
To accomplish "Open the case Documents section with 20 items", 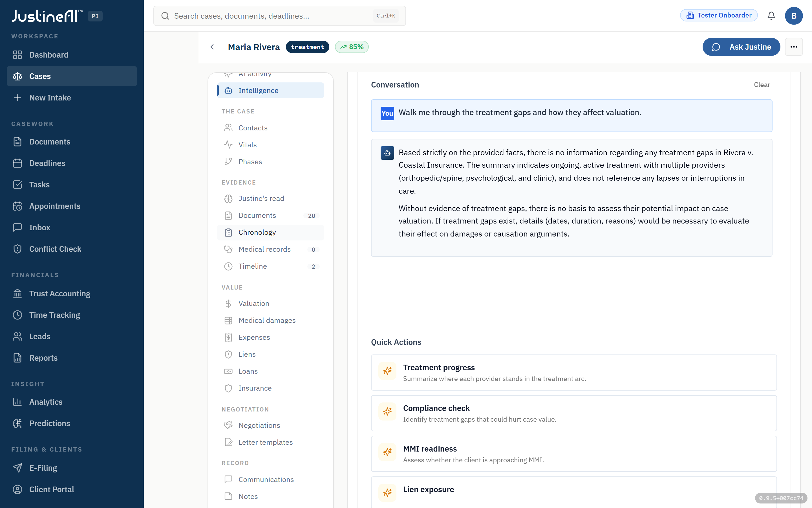I will point(270,216).
